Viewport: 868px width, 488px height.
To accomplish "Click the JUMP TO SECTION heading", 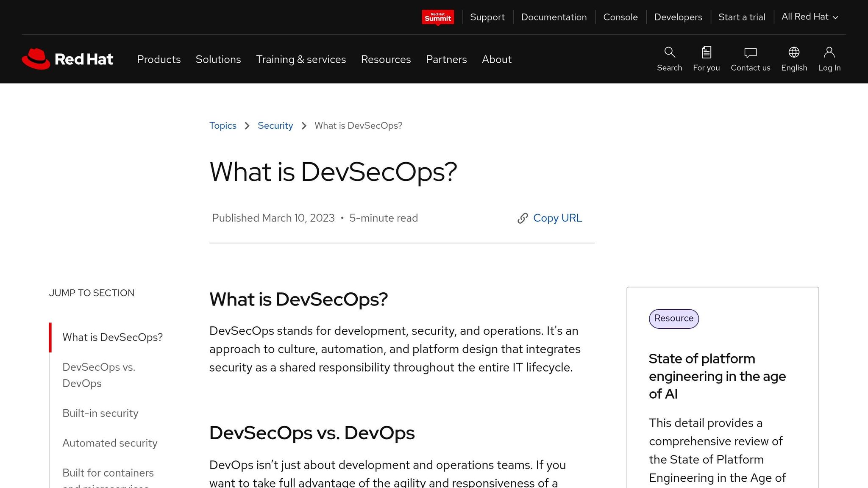I will tap(92, 293).
